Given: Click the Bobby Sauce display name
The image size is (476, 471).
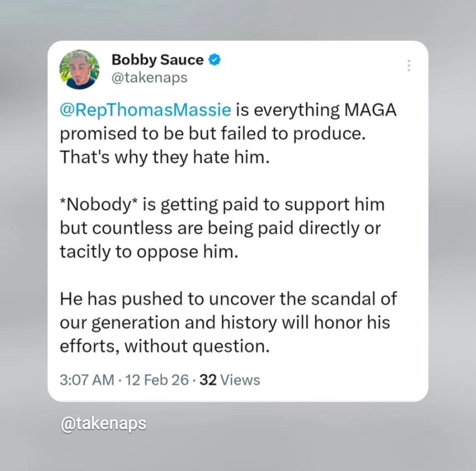Looking at the screenshot, I should [157, 60].
